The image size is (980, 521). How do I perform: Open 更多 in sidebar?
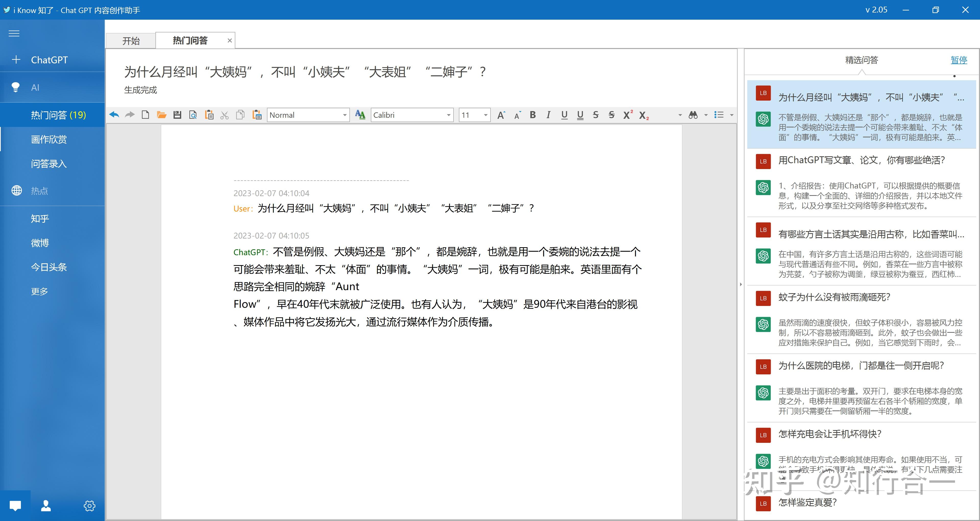pos(53,291)
